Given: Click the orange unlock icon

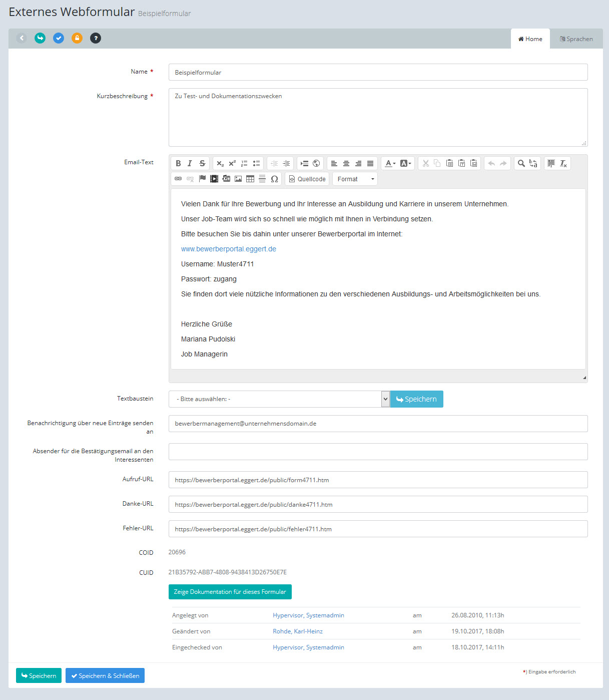Looking at the screenshot, I should tap(77, 38).
